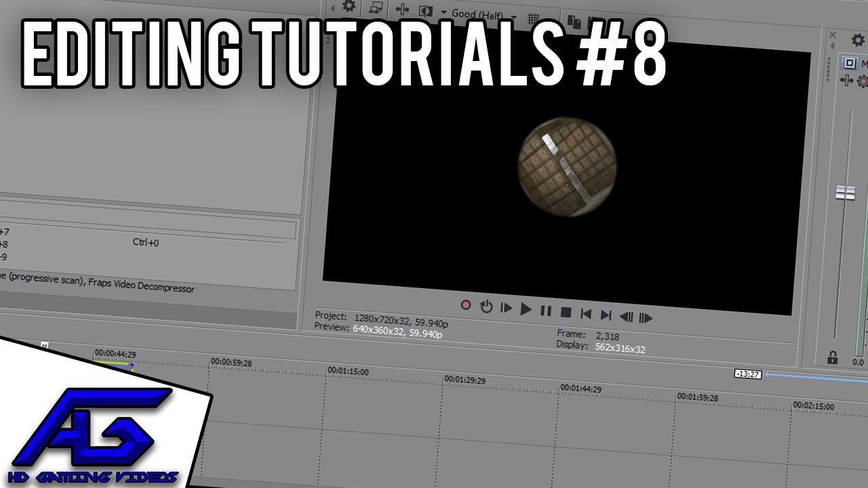Click the 00:00:59:28 ruler mark

click(x=231, y=363)
